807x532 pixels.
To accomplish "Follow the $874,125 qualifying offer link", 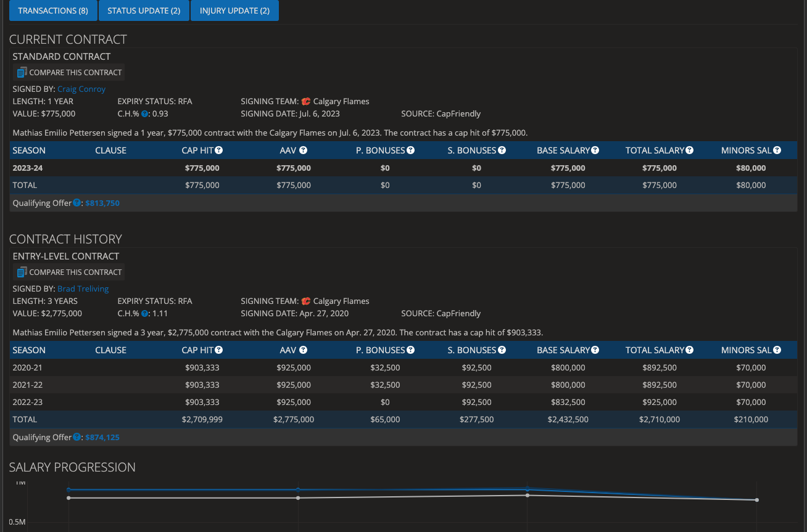I will pyautogui.click(x=102, y=437).
